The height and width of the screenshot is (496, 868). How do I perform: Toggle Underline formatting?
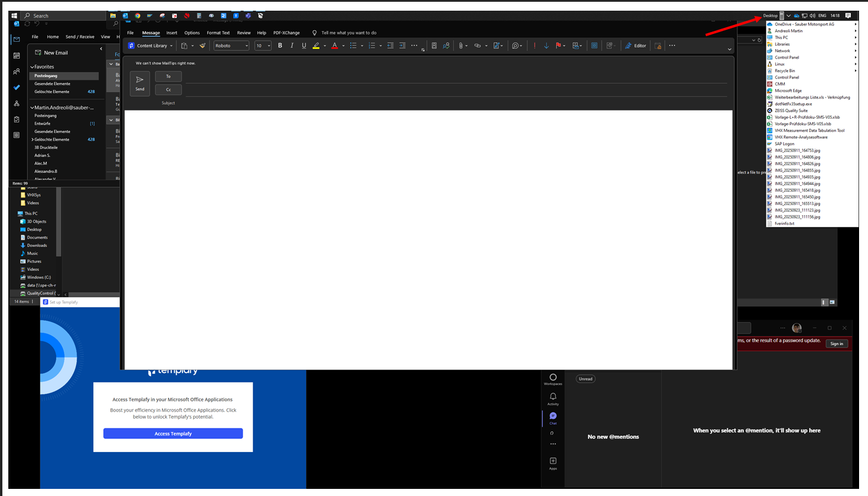point(304,46)
